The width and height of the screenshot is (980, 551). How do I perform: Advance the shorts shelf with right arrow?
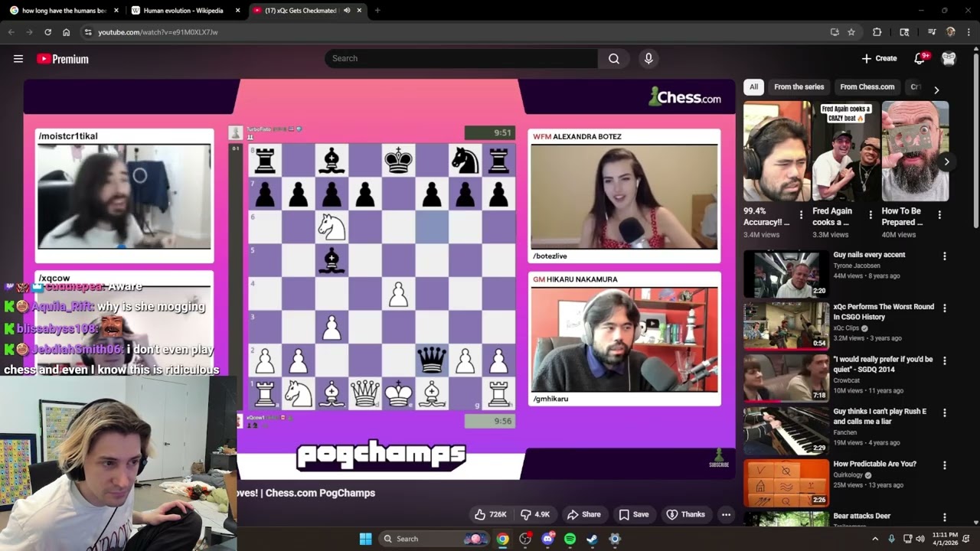[x=946, y=161]
